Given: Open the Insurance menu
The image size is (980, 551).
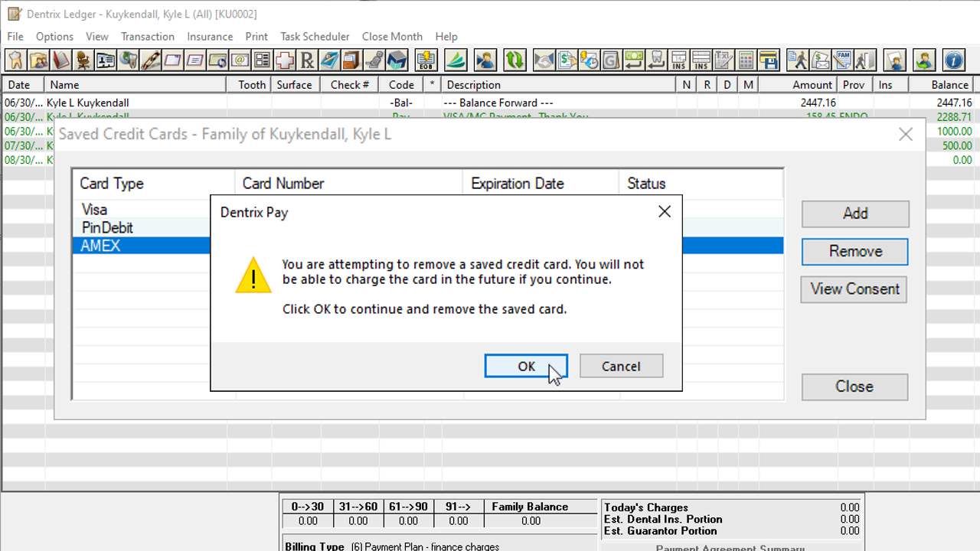Looking at the screenshot, I should coord(210,37).
